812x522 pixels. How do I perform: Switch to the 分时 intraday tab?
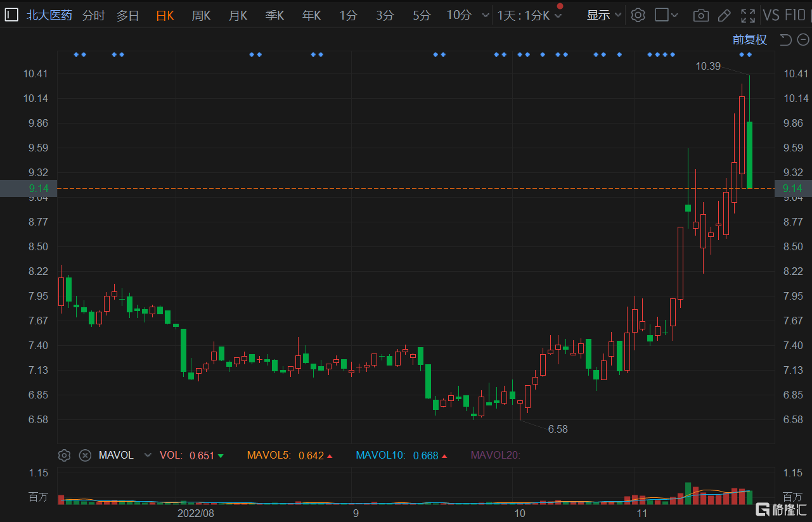94,16
